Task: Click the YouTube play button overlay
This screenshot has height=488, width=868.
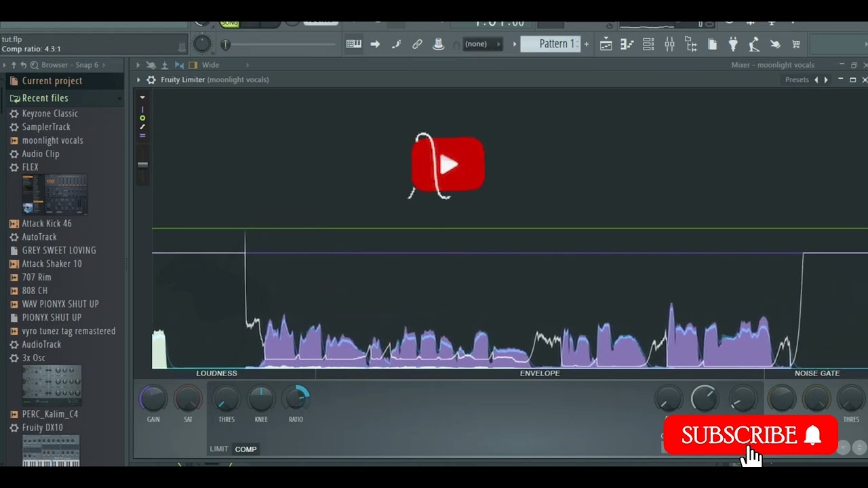Action: (448, 164)
